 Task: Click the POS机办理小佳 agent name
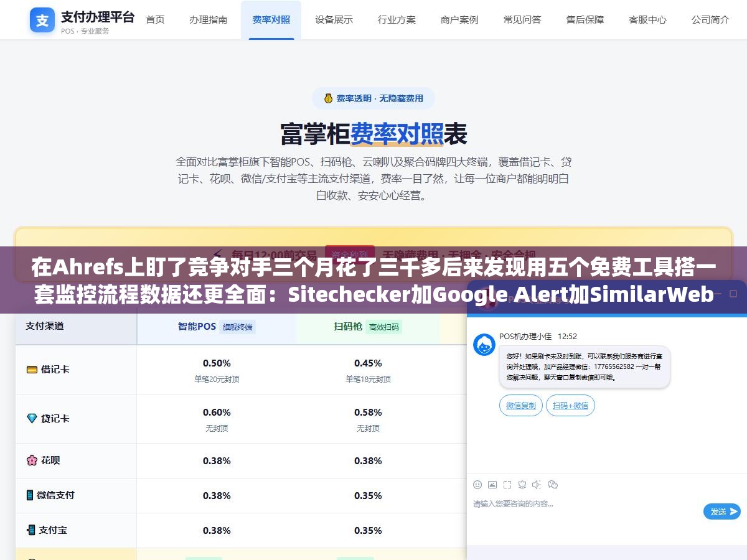525,336
